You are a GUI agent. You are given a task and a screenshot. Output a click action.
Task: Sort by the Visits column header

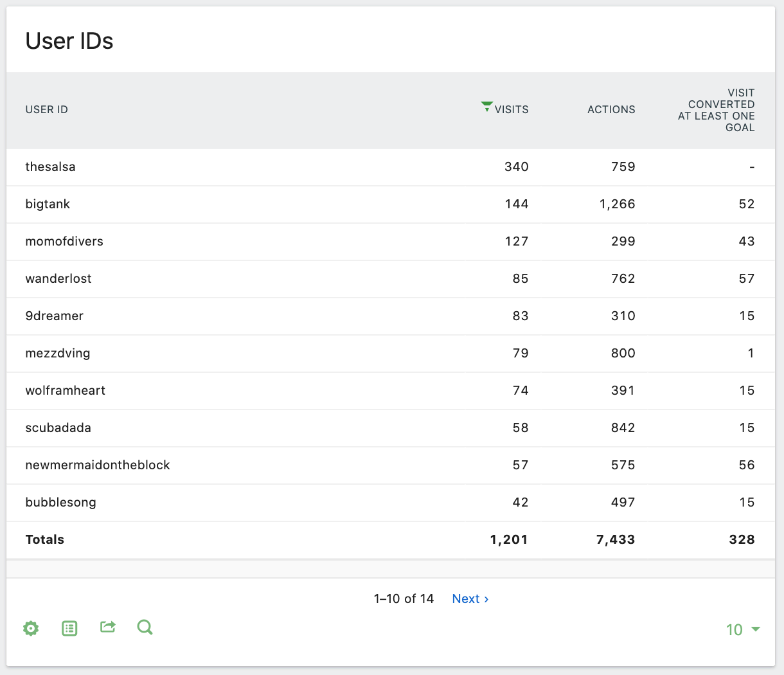(x=512, y=110)
